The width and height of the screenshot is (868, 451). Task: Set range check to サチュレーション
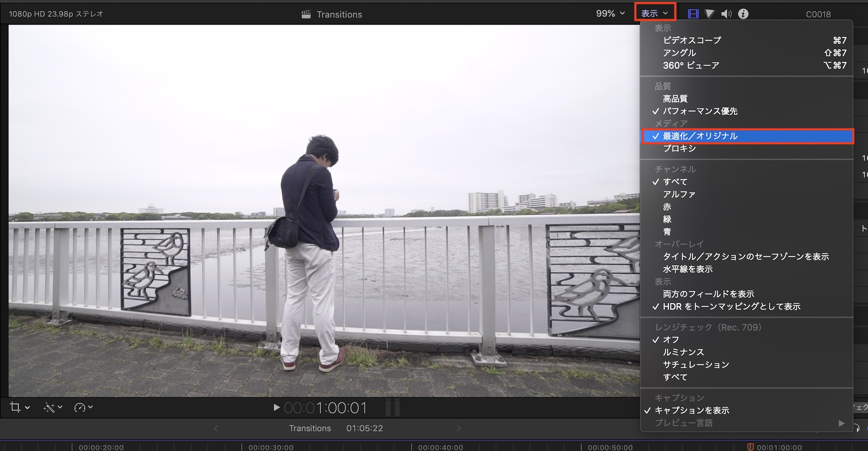(746, 365)
